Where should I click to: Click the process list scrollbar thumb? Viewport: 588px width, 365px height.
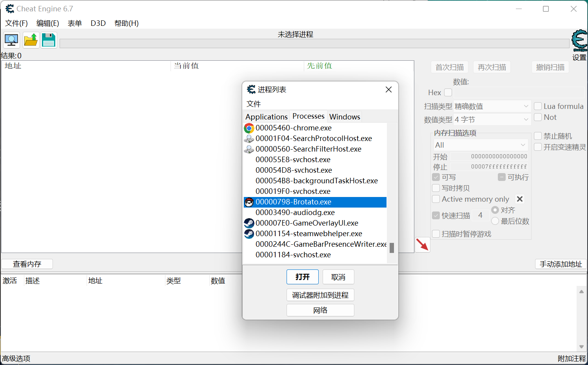[392, 248]
